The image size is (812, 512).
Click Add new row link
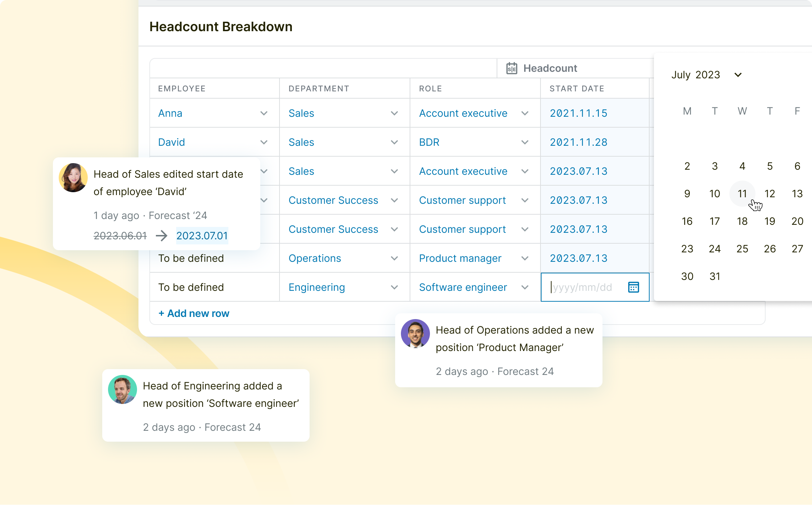coord(194,313)
